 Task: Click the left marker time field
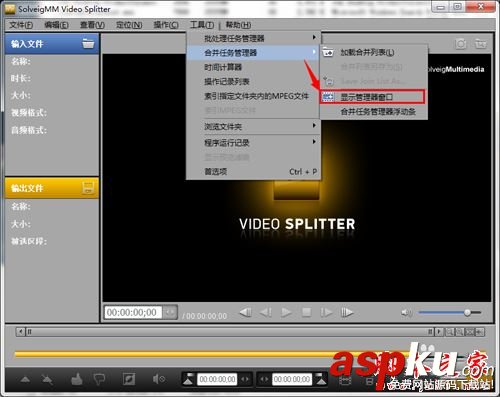[x=217, y=379]
